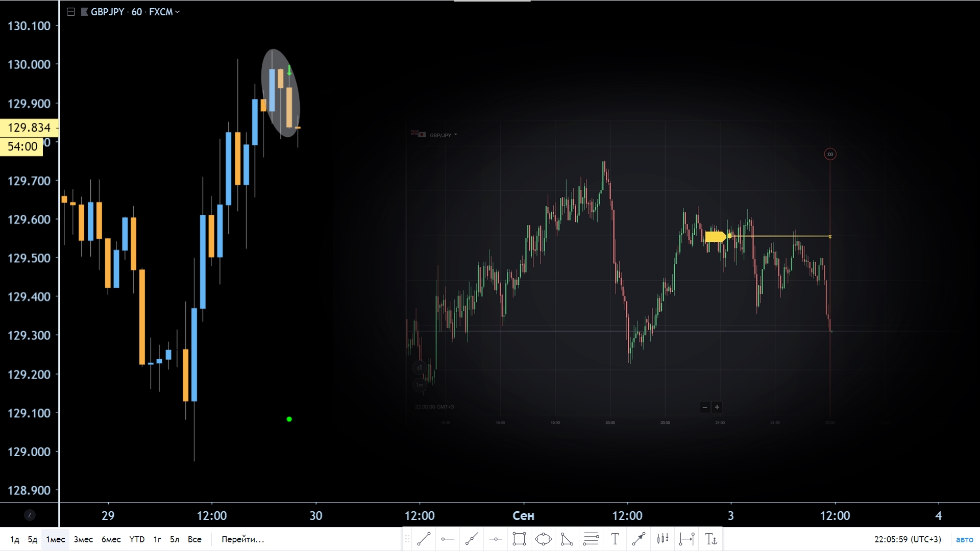
Task: Toggle chart type icon on embedded chart
Action: [420, 367]
